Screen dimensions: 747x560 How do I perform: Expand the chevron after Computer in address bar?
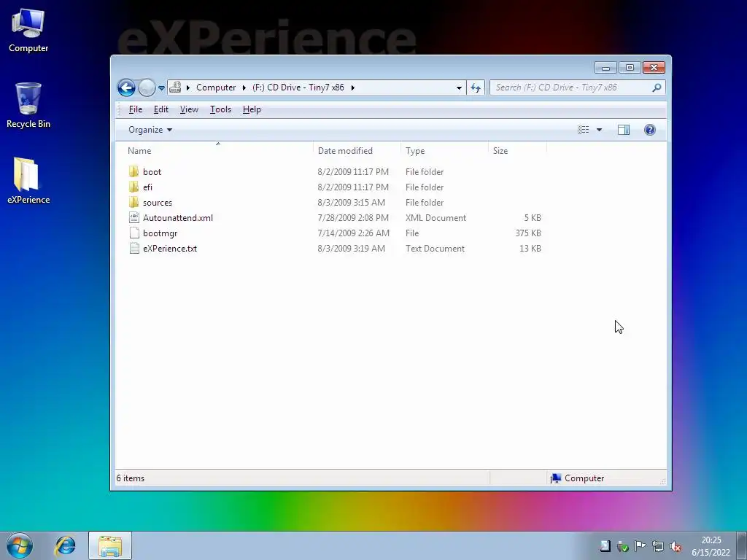pyautogui.click(x=244, y=87)
